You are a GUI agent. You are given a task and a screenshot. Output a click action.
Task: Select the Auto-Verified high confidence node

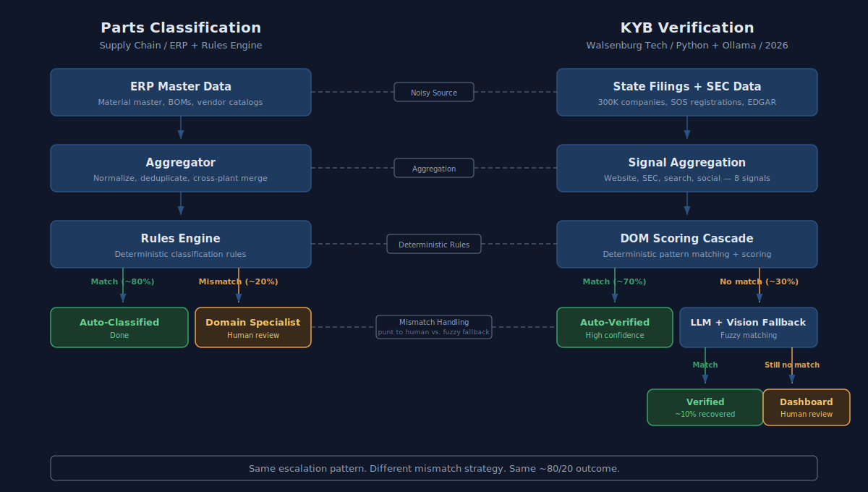click(x=614, y=327)
